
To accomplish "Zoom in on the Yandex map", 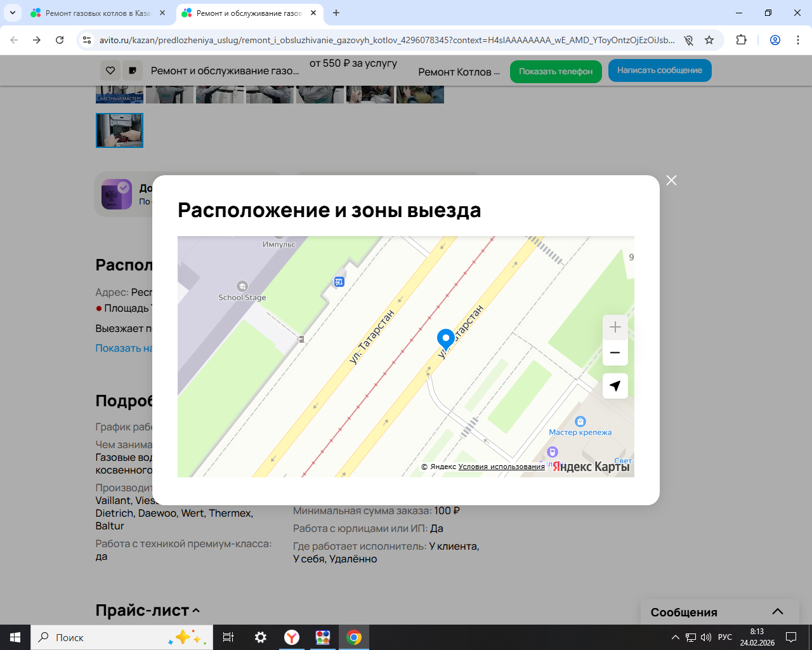I will 615,328.
